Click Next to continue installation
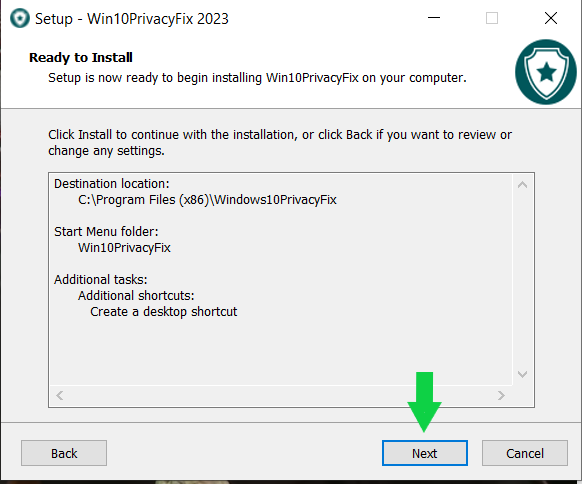582x484 pixels. tap(425, 453)
